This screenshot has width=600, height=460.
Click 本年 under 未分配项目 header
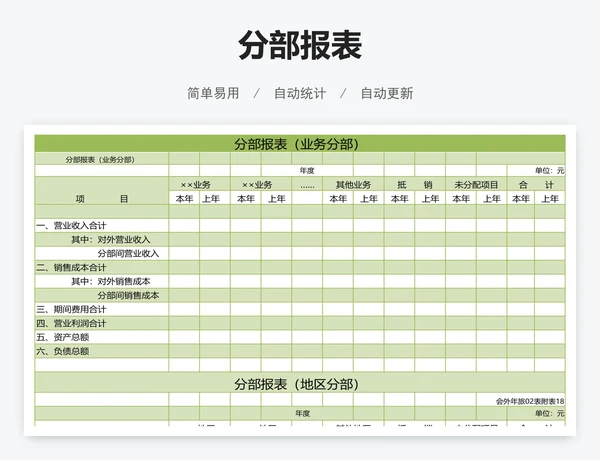point(461,198)
